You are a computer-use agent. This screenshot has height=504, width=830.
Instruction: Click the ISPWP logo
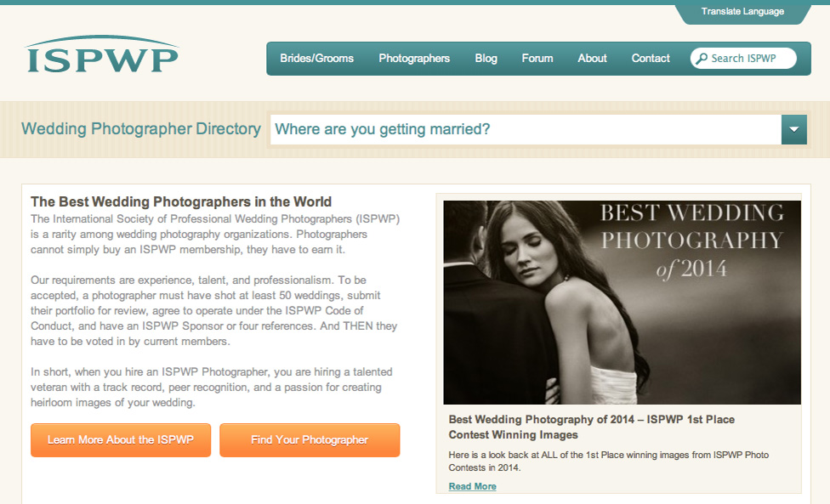point(101,54)
